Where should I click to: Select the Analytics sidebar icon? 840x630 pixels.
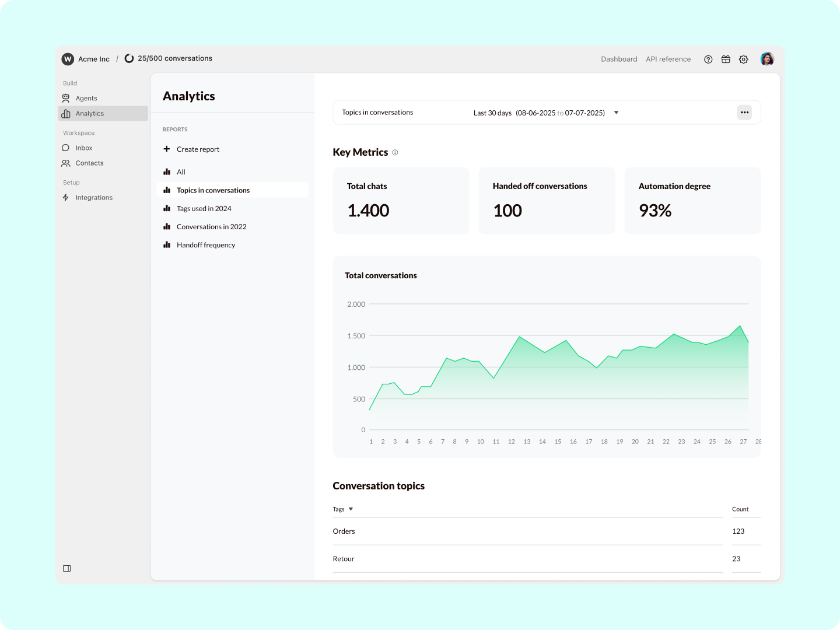click(65, 113)
